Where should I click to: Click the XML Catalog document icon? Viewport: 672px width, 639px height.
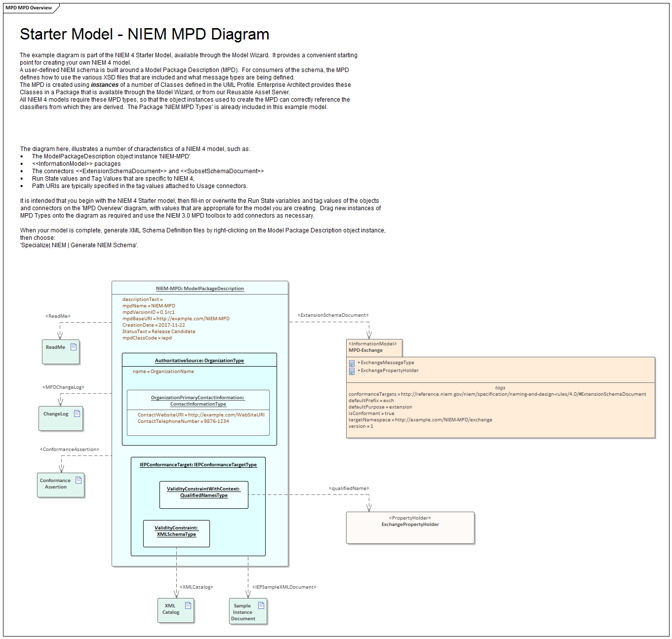coord(188,605)
